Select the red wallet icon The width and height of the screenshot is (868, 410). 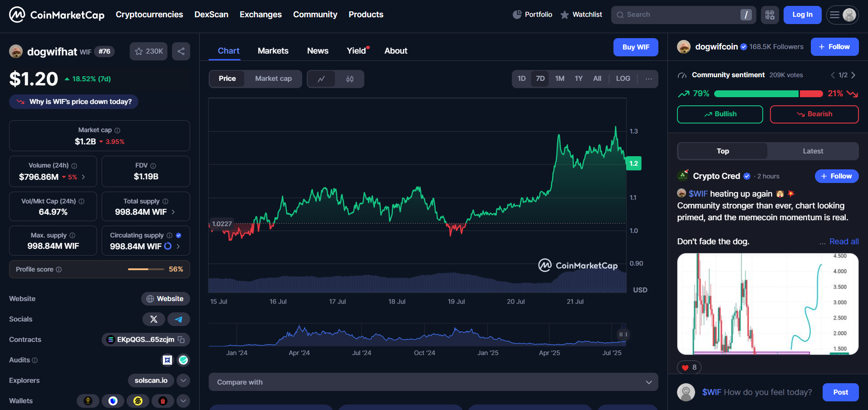pyautogui.click(x=163, y=401)
